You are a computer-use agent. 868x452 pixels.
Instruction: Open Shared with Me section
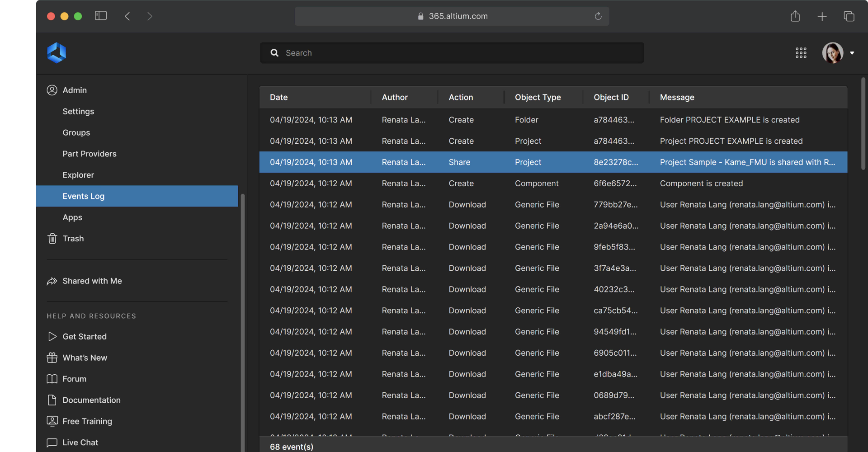point(92,281)
